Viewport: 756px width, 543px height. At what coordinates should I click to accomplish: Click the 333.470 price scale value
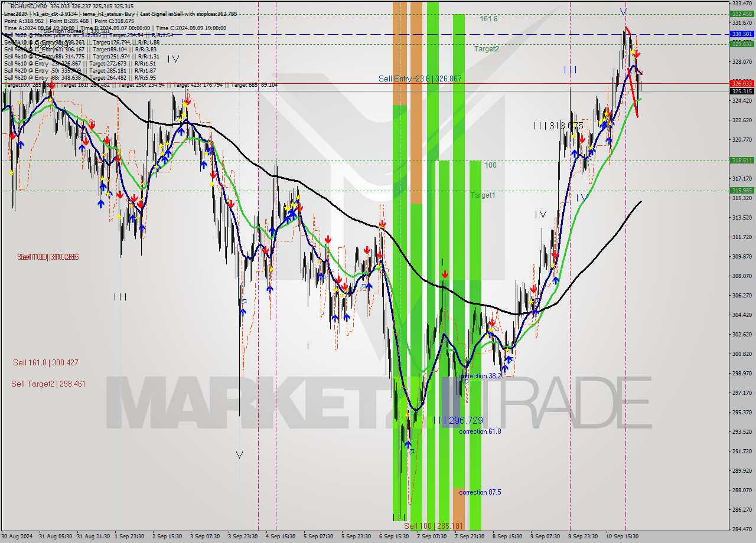click(742, 3)
